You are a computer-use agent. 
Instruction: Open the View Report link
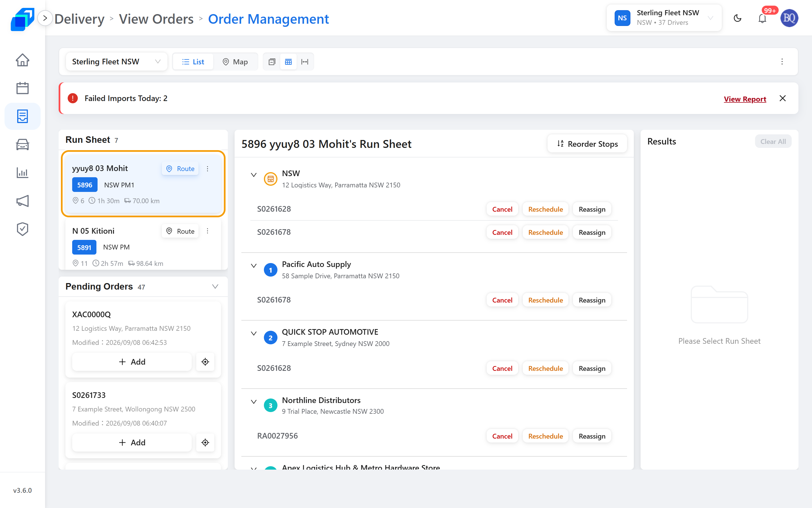(x=745, y=99)
